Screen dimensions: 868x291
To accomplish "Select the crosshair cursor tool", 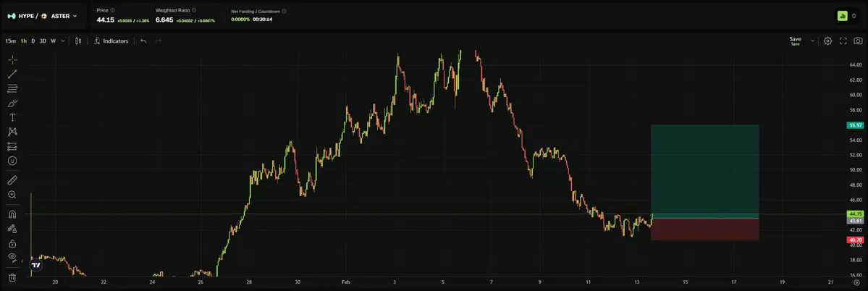I will [x=12, y=60].
